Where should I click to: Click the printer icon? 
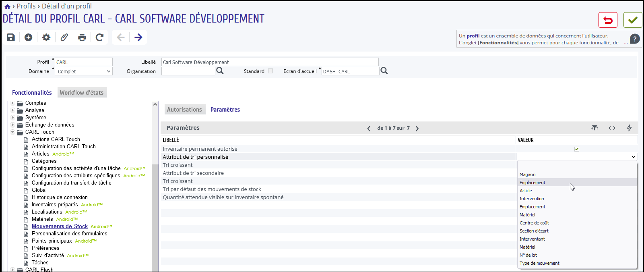pos(82,37)
